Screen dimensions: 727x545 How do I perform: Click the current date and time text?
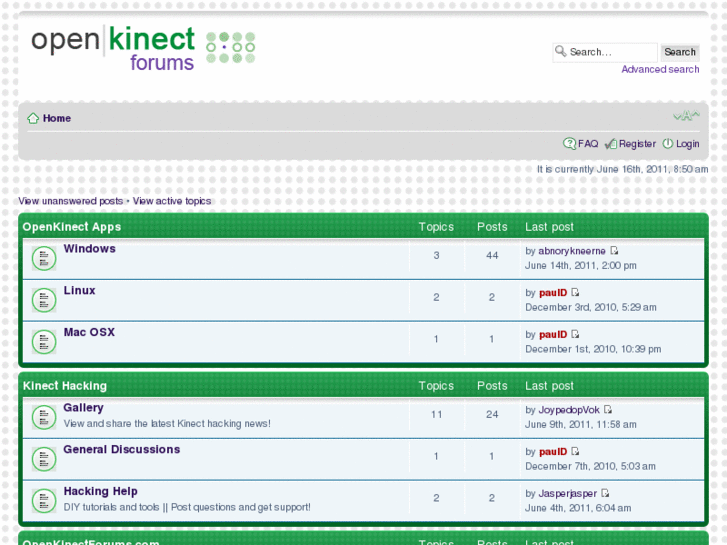click(x=622, y=169)
